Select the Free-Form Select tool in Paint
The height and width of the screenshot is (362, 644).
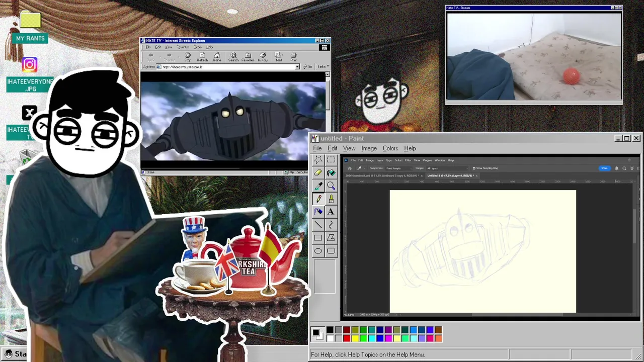click(x=318, y=159)
